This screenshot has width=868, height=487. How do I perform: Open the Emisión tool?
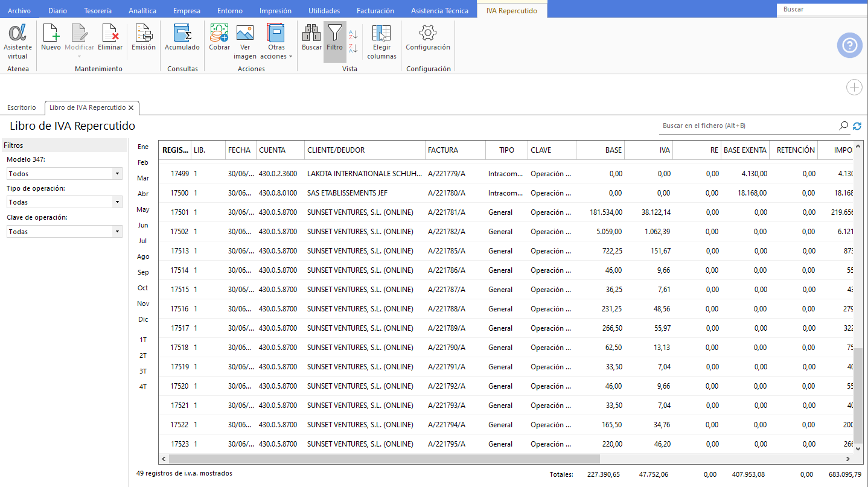[x=144, y=37]
